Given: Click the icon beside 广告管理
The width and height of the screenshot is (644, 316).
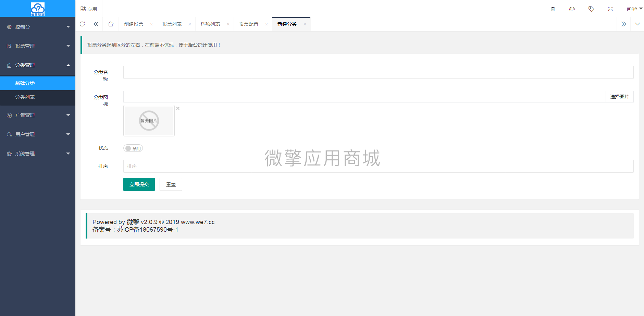Looking at the screenshot, I should 9,115.
